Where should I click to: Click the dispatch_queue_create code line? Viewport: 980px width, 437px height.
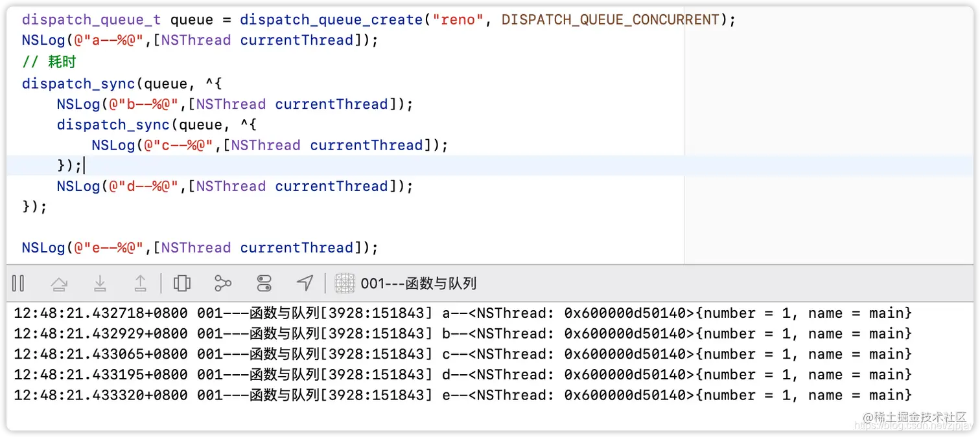[379, 19]
